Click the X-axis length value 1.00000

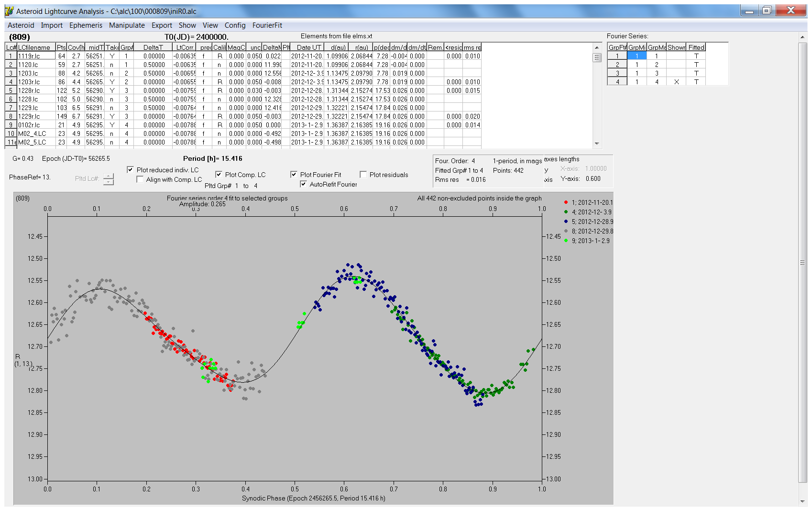tap(596, 168)
